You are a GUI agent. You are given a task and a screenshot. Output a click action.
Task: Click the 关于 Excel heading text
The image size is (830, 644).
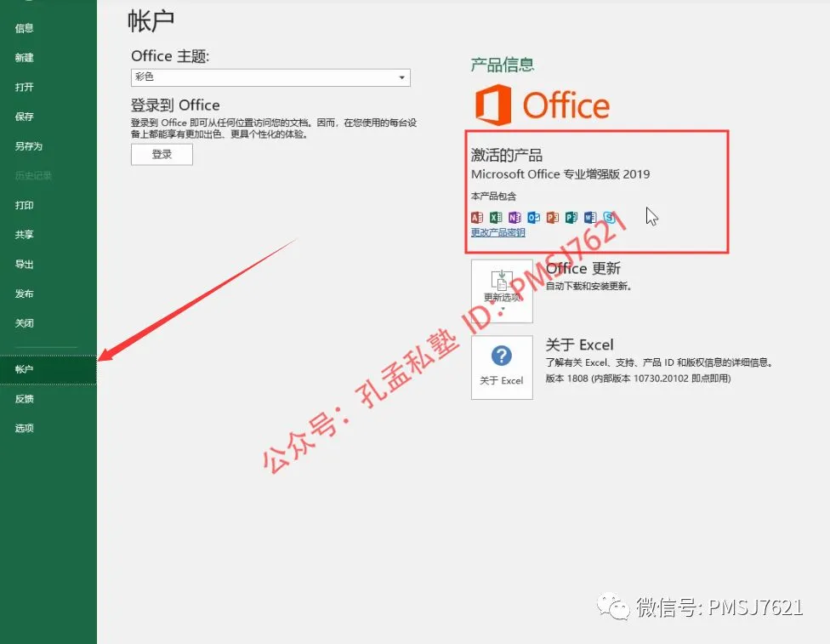tap(580, 345)
